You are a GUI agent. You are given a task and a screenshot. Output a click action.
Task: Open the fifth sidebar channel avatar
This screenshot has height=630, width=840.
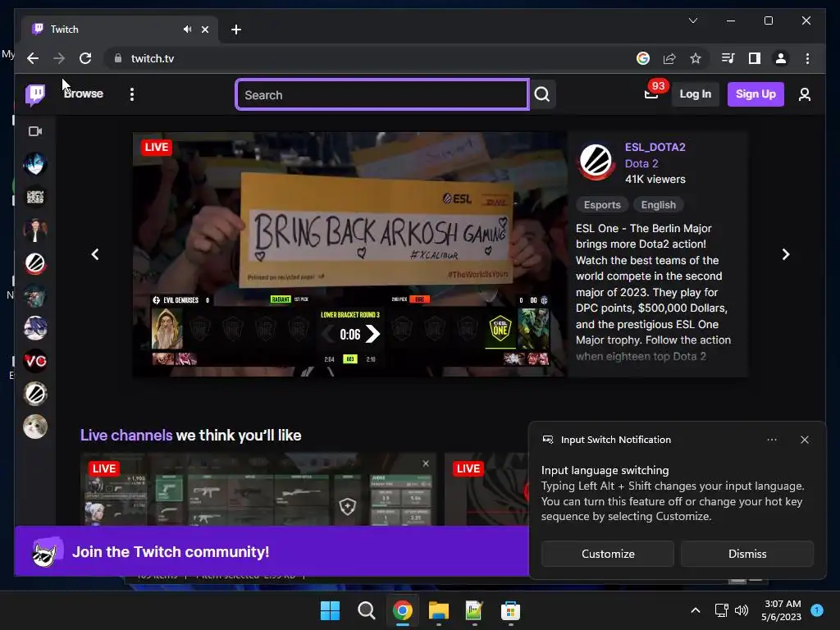[x=35, y=295]
